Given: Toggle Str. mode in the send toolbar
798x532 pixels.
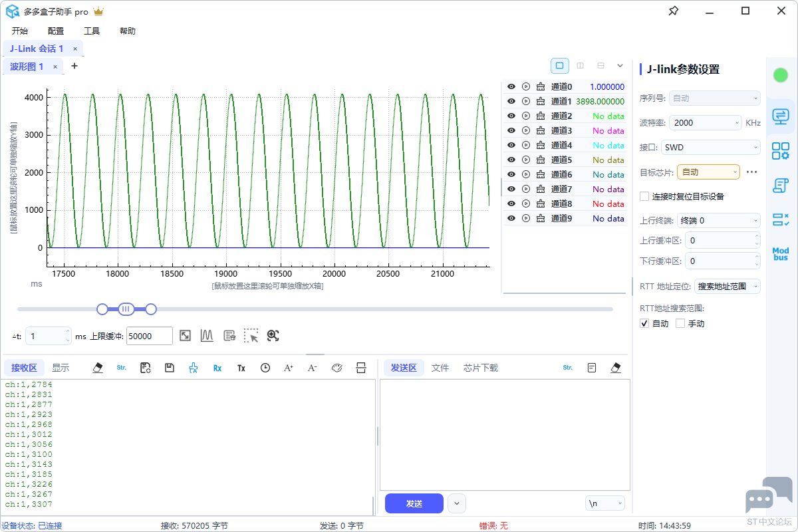Looking at the screenshot, I should 567,368.
